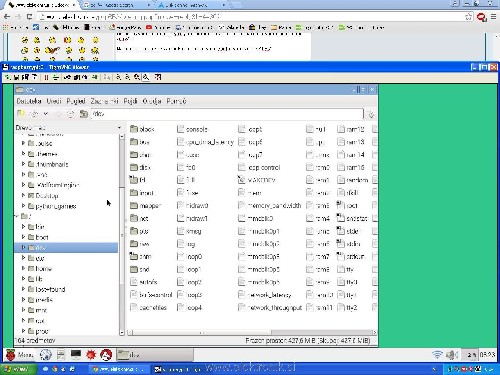Select the mmcblk0 file

click(x=256, y=218)
